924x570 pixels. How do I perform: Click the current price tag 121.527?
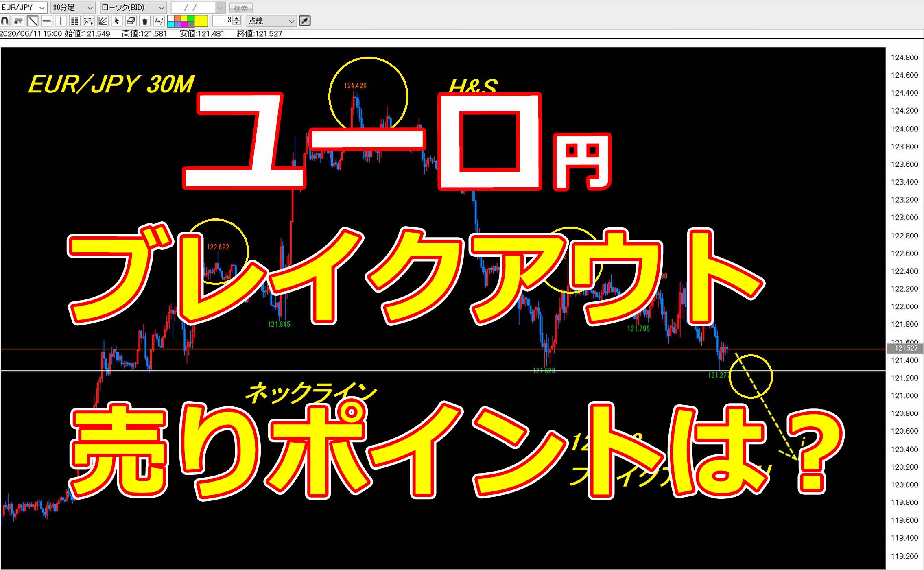[906, 348]
